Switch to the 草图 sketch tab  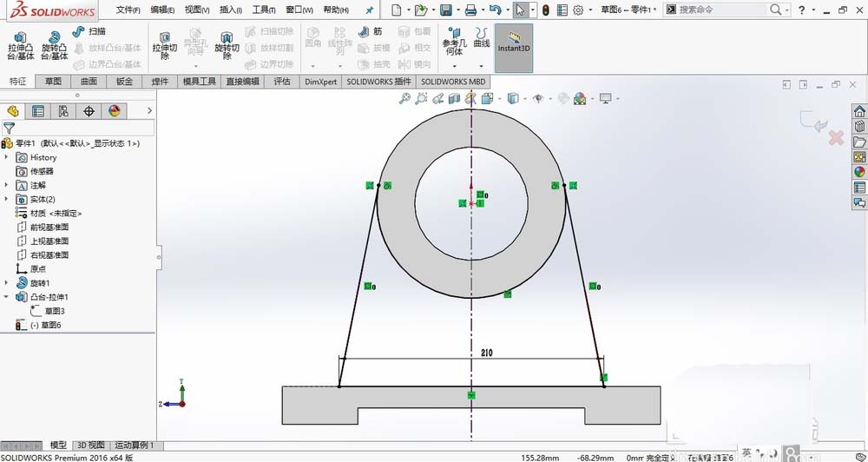pyautogui.click(x=53, y=82)
